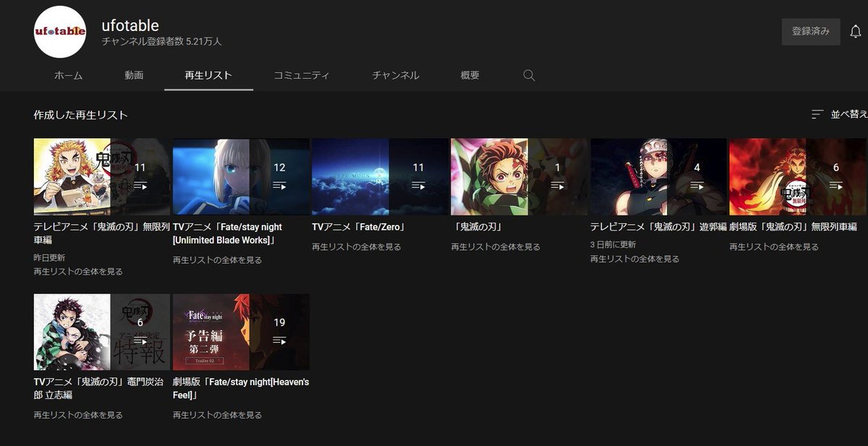Click the playlist icon on 竈門炭治郎 立志編 thumbnail
This screenshot has width=868, height=446.
140,340
